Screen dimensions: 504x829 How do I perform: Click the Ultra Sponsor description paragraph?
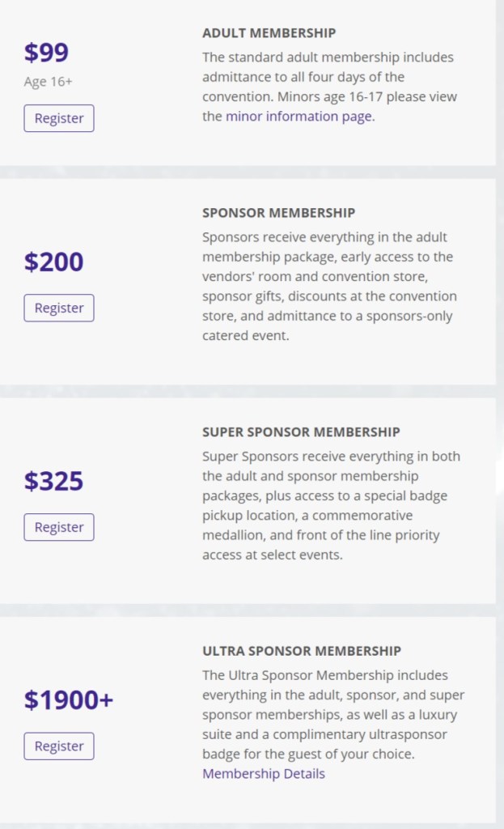pyautogui.click(x=332, y=714)
